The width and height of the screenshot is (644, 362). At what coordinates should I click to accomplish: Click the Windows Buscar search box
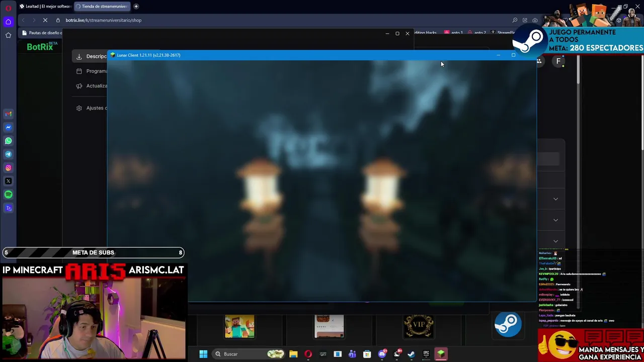coord(248,354)
